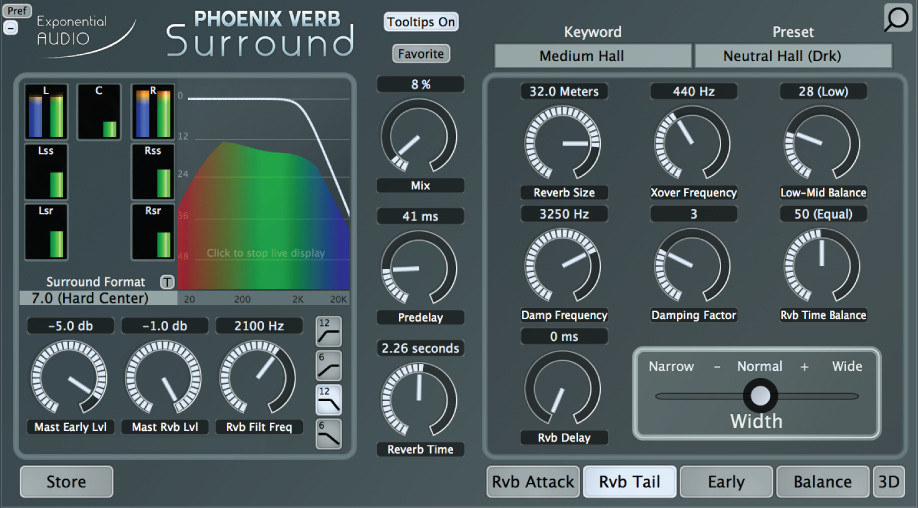Click the 50 (Equal) value field

(823, 214)
